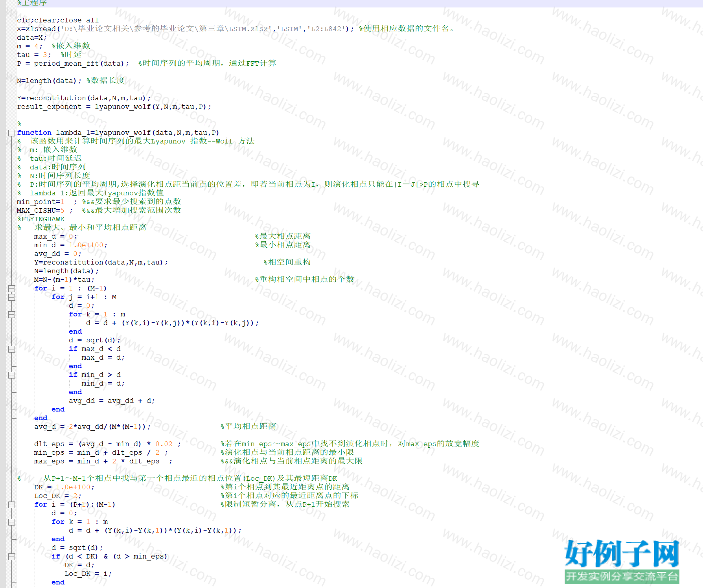The height and width of the screenshot is (588, 703).
Task: Click the 'clc;clear;close all' line
Action: (58, 20)
